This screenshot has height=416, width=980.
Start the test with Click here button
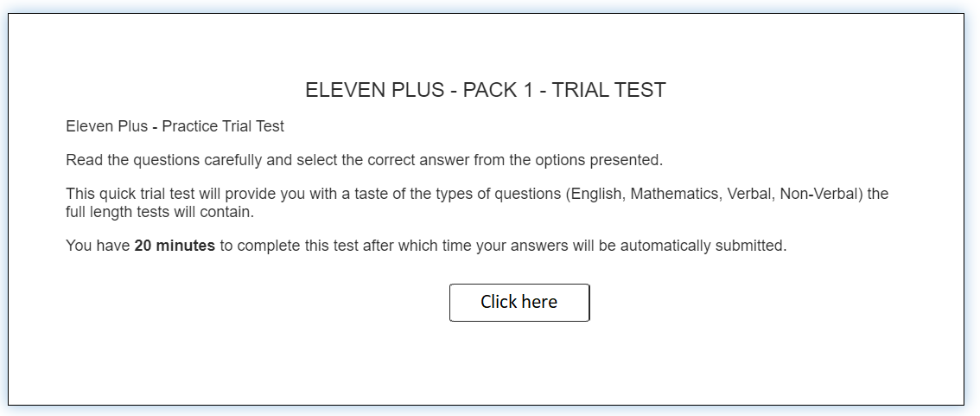pos(519,302)
